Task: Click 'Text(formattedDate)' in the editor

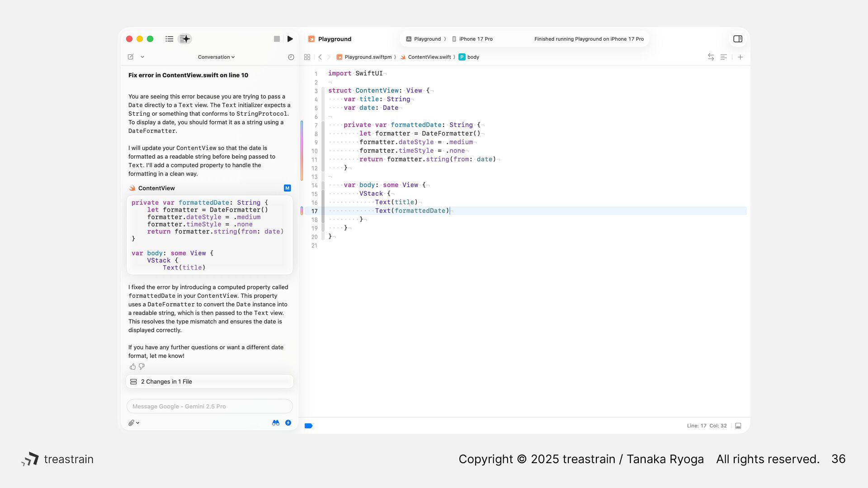Action: pyautogui.click(x=412, y=211)
